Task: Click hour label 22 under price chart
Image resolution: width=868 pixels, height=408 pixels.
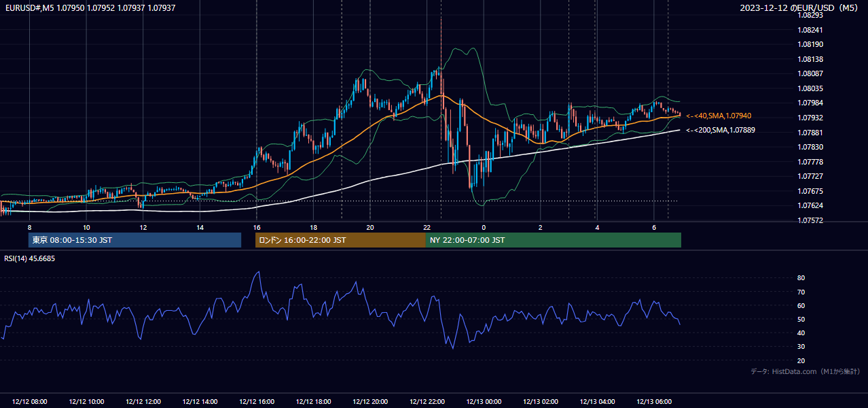Action: [x=427, y=227]
